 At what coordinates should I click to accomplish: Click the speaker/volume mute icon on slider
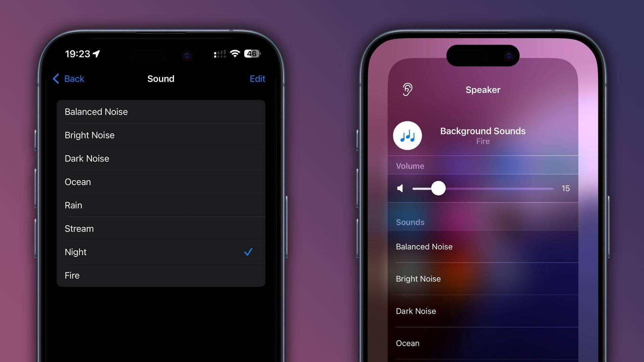tap(399, 188)
